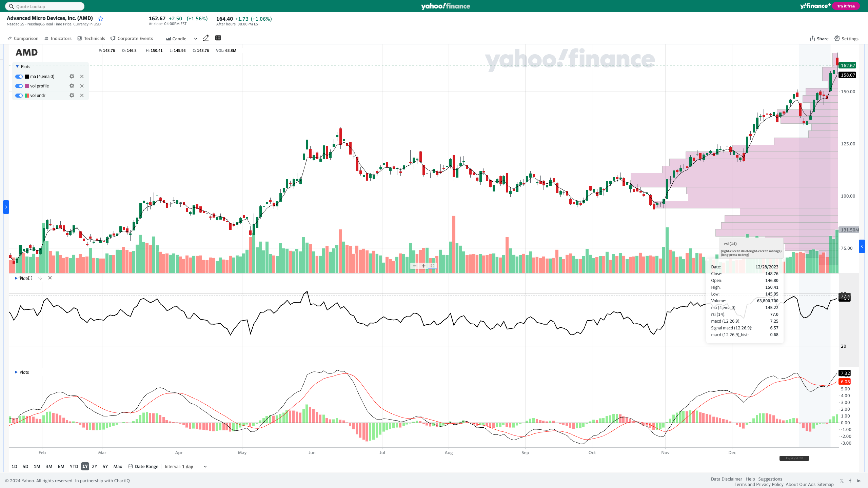Screen dimensions: 868x488
Task: Click the Try it free button
Action: point(846,6)
